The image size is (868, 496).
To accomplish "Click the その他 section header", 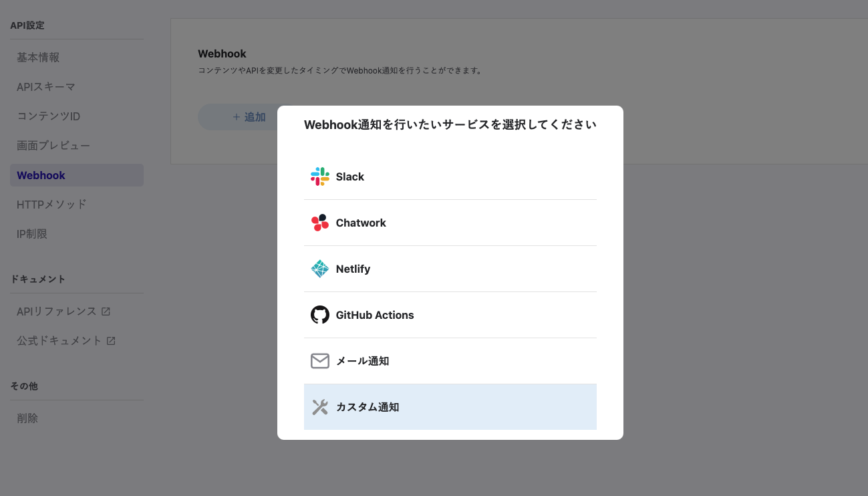I will 24,386.
